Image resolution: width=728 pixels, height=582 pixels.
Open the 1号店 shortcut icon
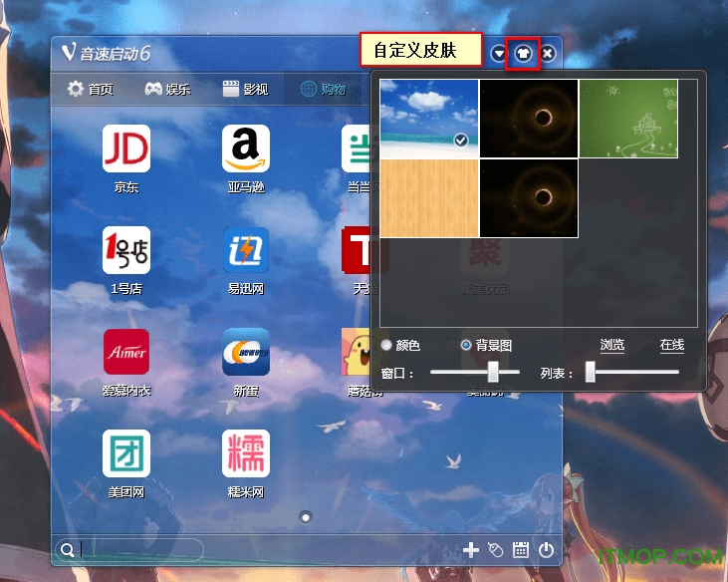coord(126,250)
